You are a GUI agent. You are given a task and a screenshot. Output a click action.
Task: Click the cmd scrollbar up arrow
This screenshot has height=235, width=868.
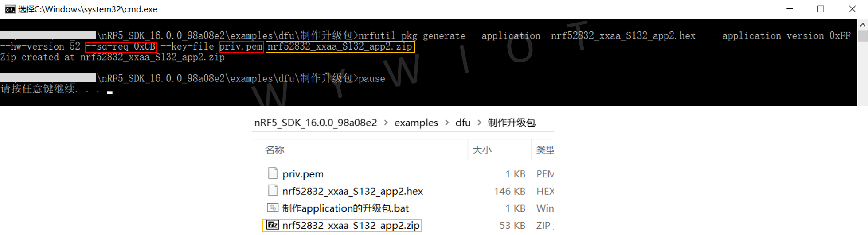click(862, 24)
